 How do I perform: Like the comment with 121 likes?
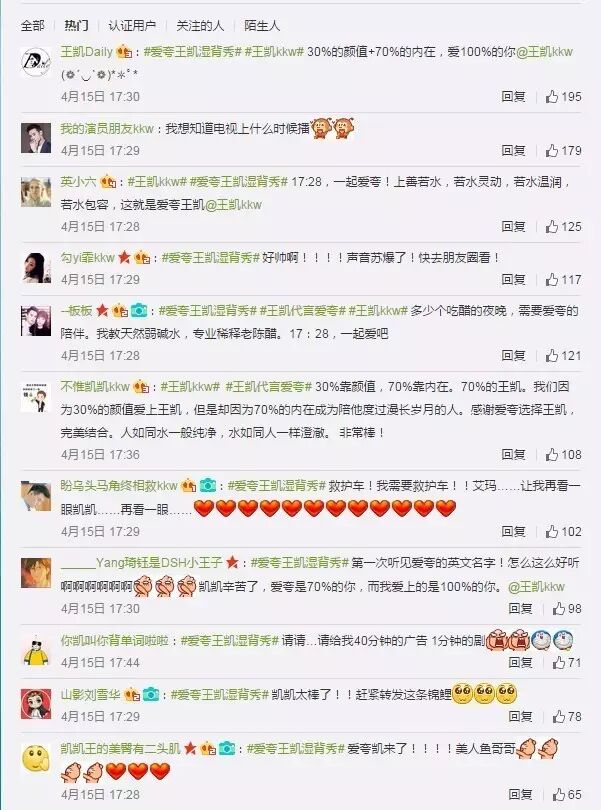pyautogui.click(x=552, y=355)
